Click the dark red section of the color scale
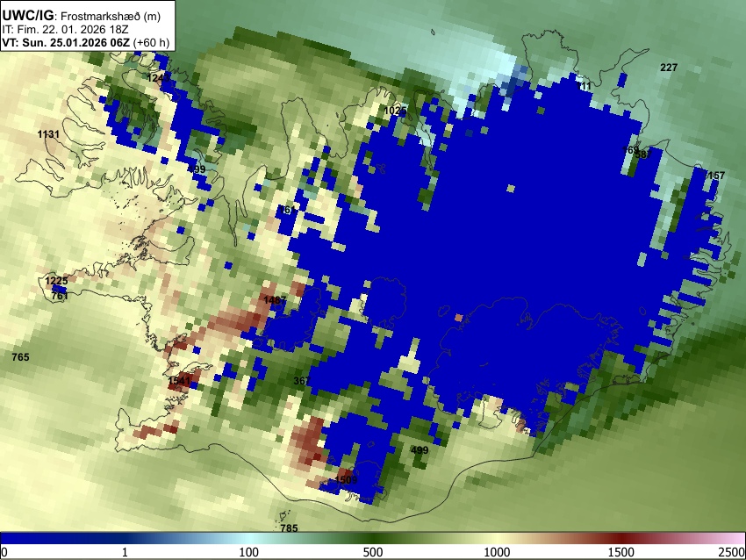The image size is (746, 560). tap(621, 538)
